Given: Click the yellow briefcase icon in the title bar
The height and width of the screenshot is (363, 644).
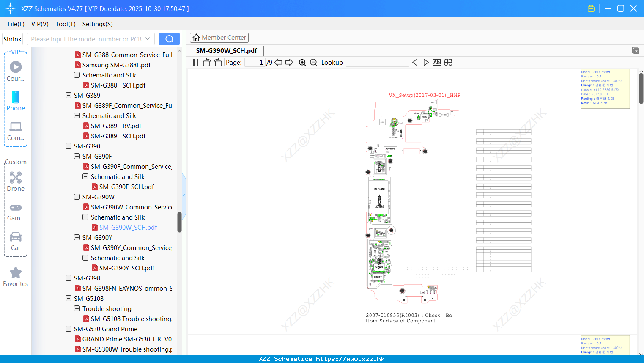Looking at the screenshot, I should click(591, 8).
